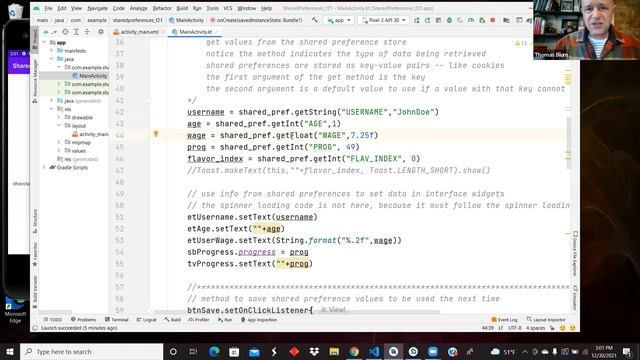Viewport: 640px width, 360px height.
Task: Click the taskbar search box
Action: pos(91,351)
